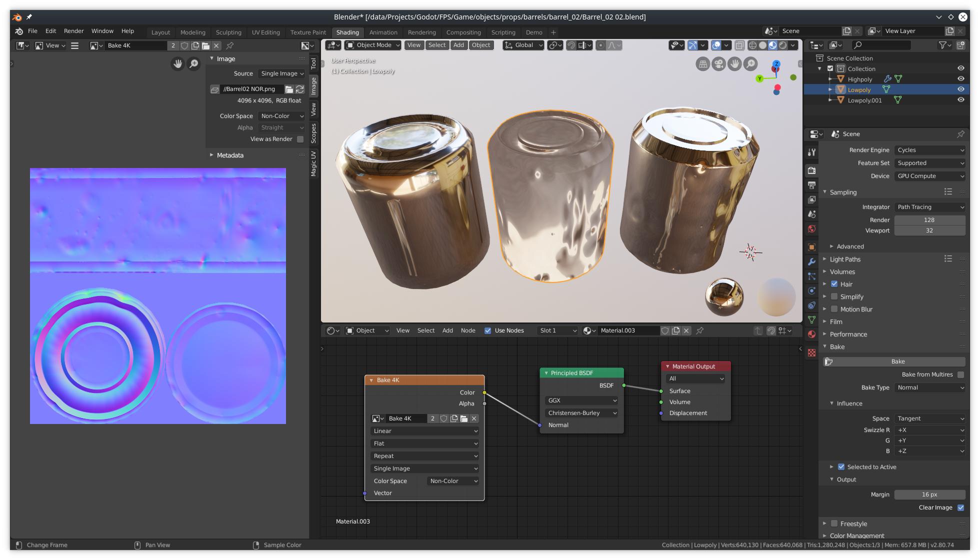Screen dimensions: 980x560
Task: Click viewport zoom magnifier gizmo
Action: (x=750, y=64)
